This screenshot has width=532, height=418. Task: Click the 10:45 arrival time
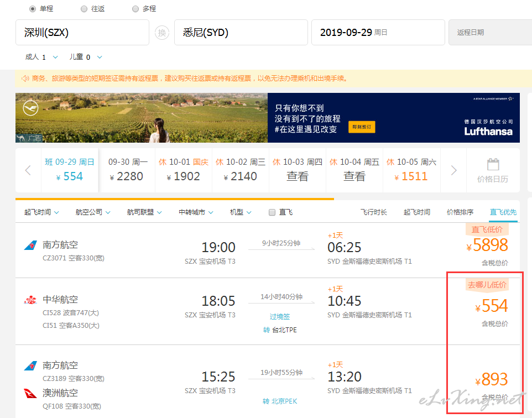click(x=345, y=301)
